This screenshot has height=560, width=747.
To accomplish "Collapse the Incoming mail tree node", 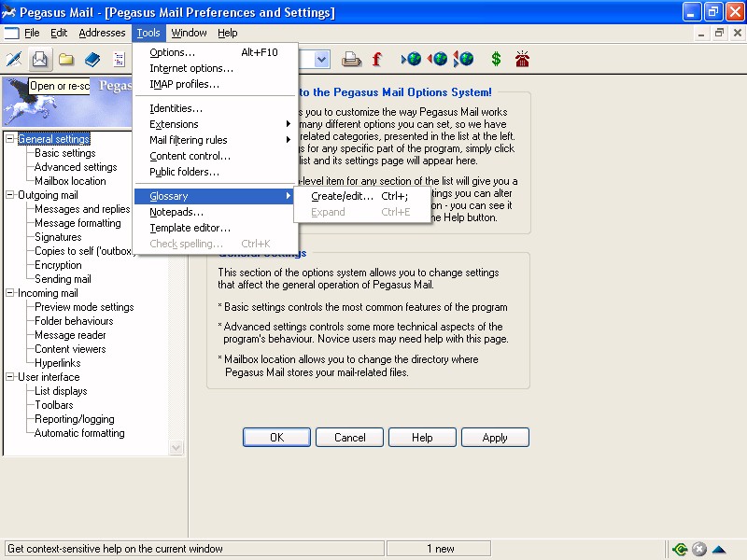I will click(x=9, y=293).
